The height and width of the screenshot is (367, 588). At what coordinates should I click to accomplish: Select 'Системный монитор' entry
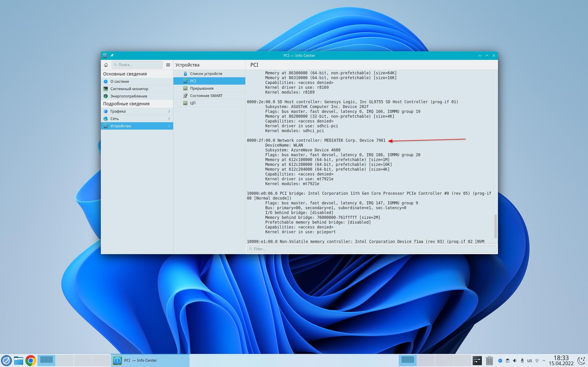coord(129,89)
